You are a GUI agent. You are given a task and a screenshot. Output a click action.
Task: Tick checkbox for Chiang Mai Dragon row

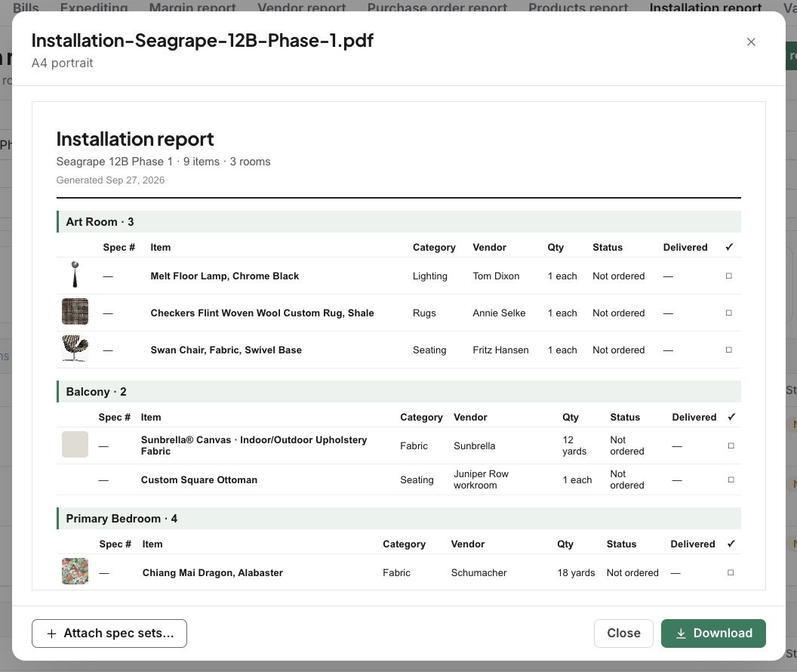(731, 573)
